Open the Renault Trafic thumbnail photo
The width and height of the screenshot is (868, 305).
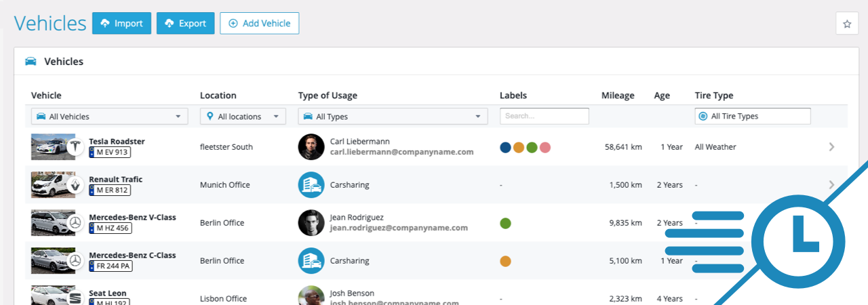48,185
